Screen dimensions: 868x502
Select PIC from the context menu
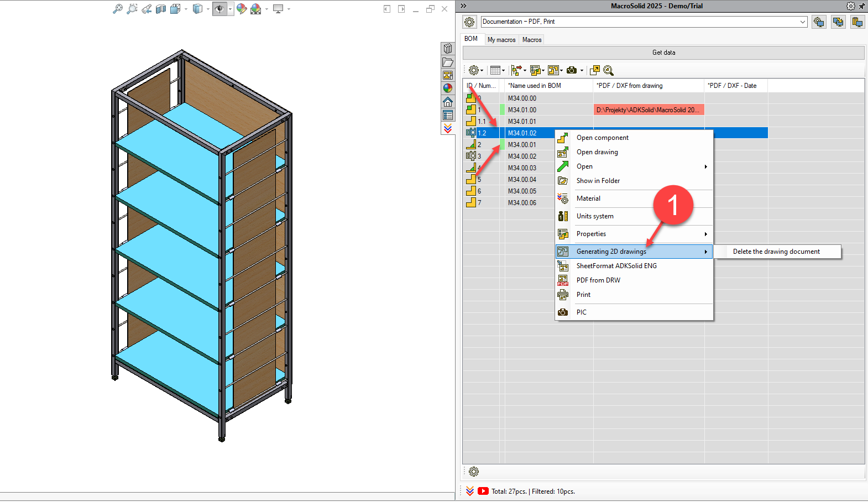coord(634,312)
